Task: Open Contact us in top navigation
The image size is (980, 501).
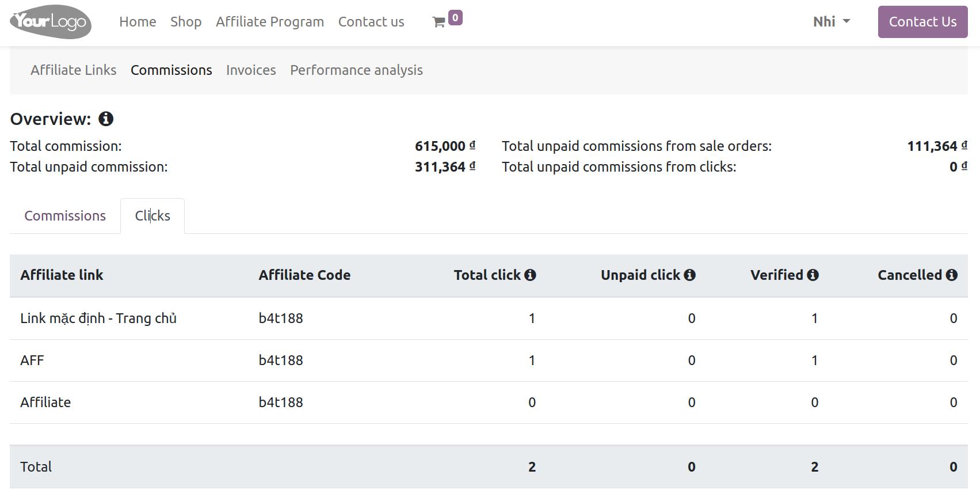Action: [x=371, y=22]
